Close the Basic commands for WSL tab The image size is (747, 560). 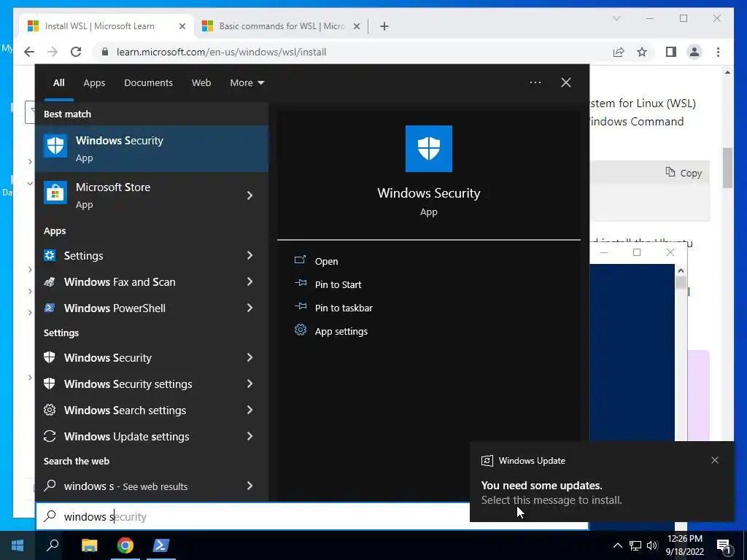[356, 26]
